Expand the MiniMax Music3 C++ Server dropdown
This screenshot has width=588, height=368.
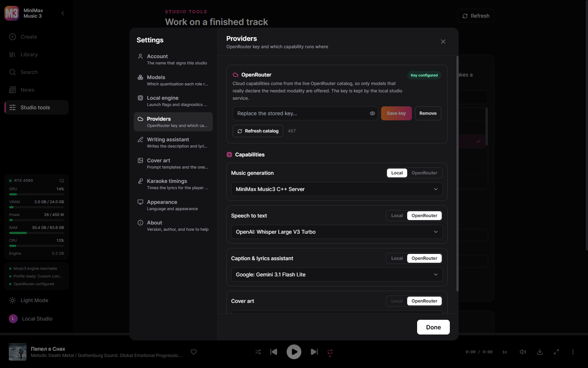pyautogui.click(x=337, y=189)
